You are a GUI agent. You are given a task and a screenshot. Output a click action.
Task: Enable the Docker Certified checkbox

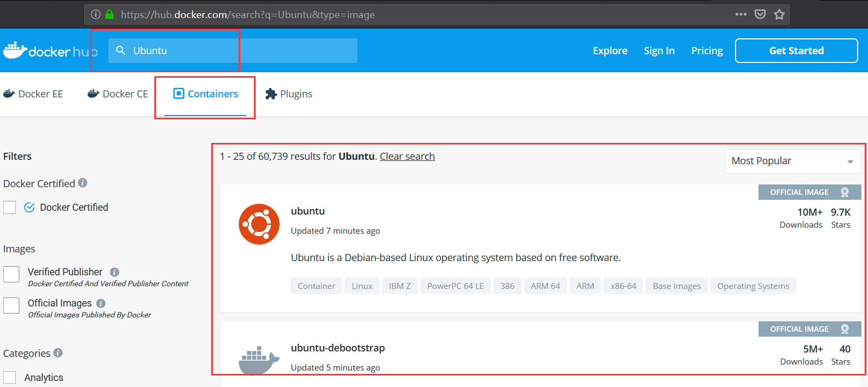(10, 207)
